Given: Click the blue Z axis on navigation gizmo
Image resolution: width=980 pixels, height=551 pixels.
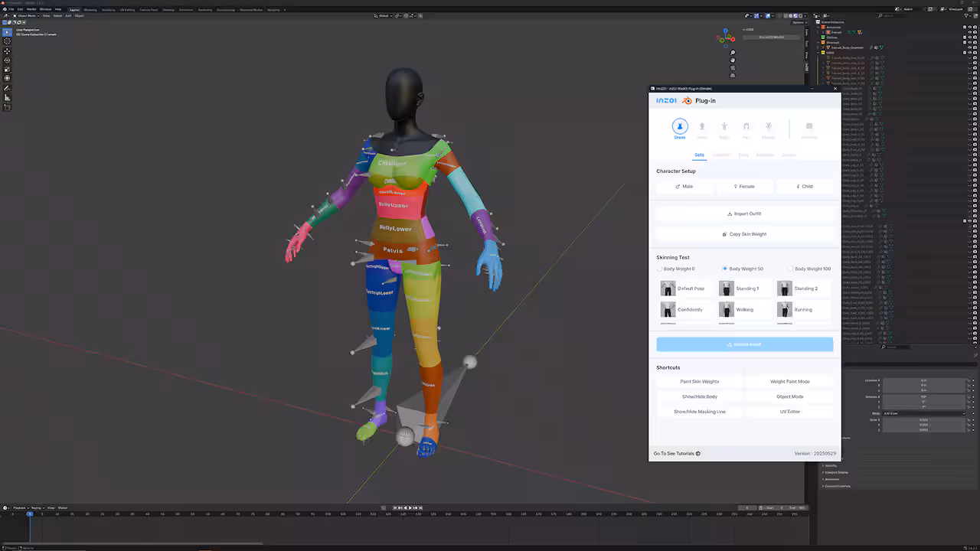Looking at the screenshot, I should pos(726,31).
